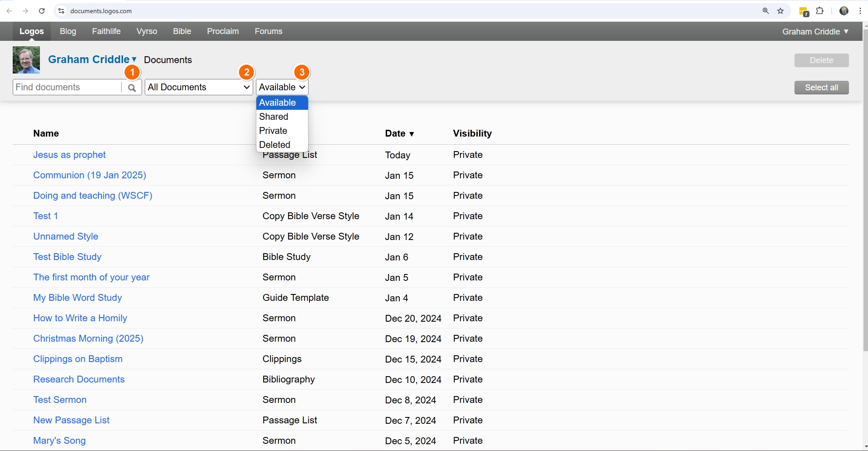Image resolution: width=868 pixels, height=451 pixels.
Task: Click the page vertical scrollbar
Action: tap(865, 191)
